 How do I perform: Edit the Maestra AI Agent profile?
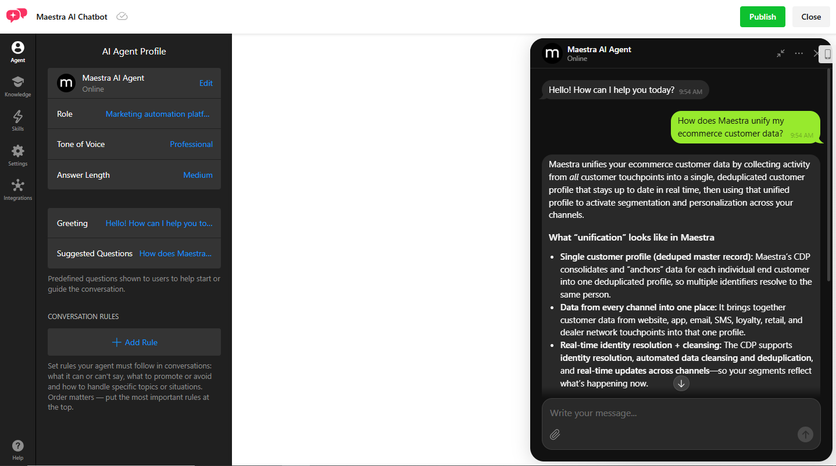point(206,83)
